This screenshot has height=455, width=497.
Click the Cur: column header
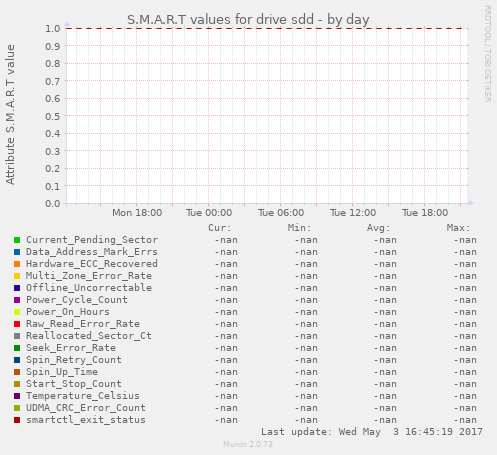219,228
